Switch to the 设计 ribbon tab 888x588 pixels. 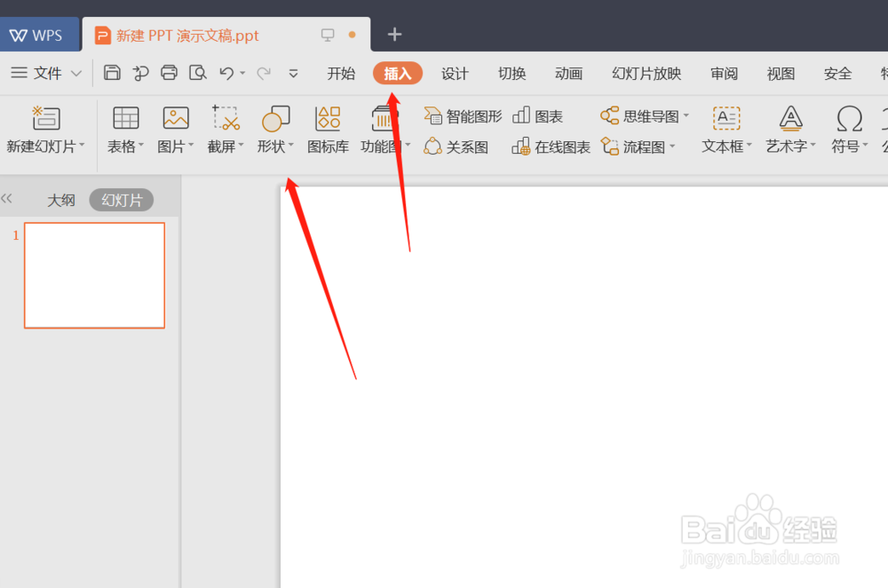click(455, 74)
